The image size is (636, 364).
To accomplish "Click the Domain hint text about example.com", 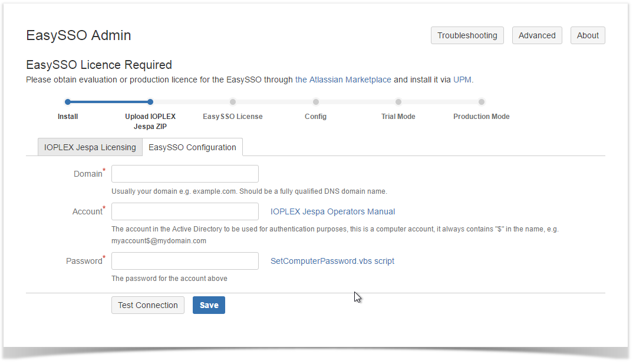I will pos(249,191).
